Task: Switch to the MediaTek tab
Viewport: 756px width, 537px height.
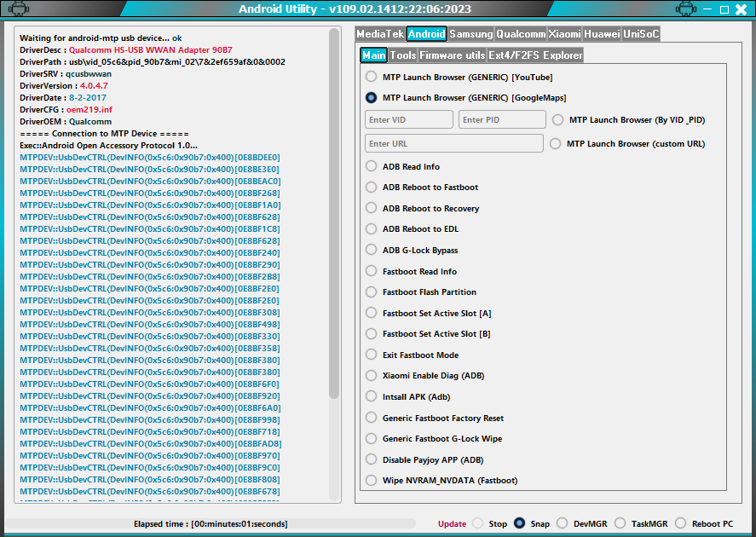Action: pos(379,34)
